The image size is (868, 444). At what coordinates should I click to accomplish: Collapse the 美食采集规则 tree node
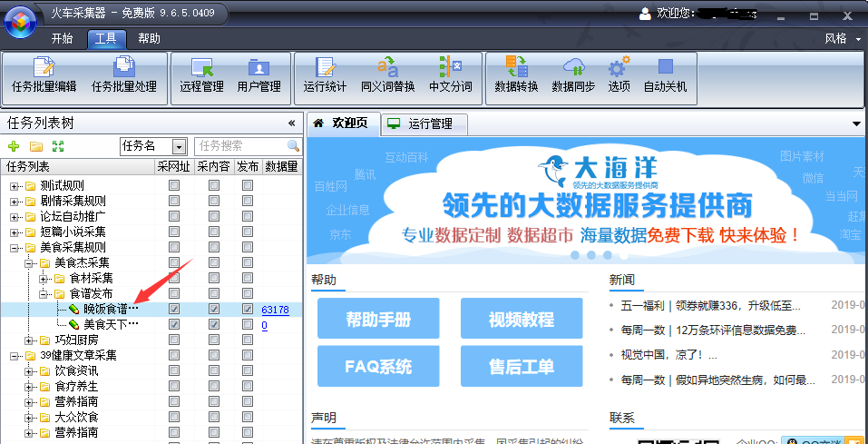coord(15,247)
